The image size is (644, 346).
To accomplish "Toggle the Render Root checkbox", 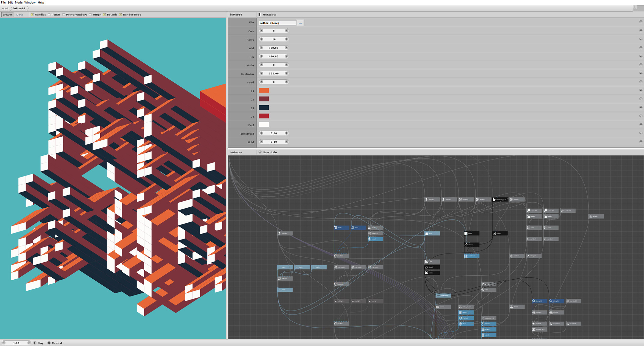I will point(120,14).
